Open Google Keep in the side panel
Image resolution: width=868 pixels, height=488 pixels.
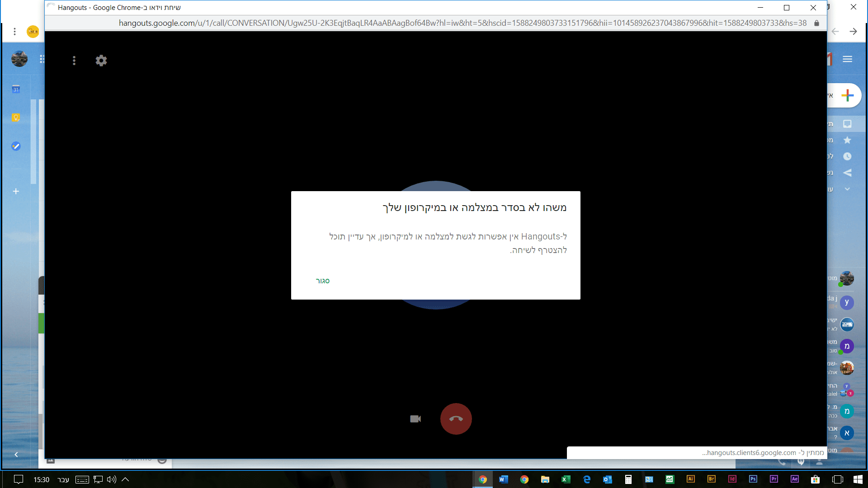tap(16, 117)
